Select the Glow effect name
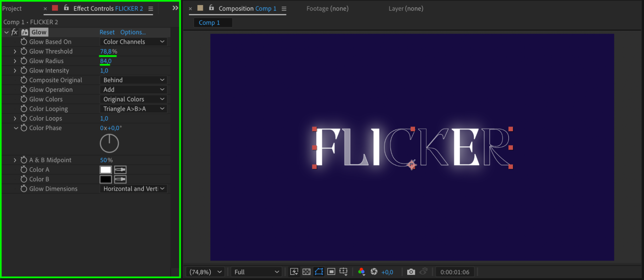This screenshot has height=280, width=644. [39, 32]
